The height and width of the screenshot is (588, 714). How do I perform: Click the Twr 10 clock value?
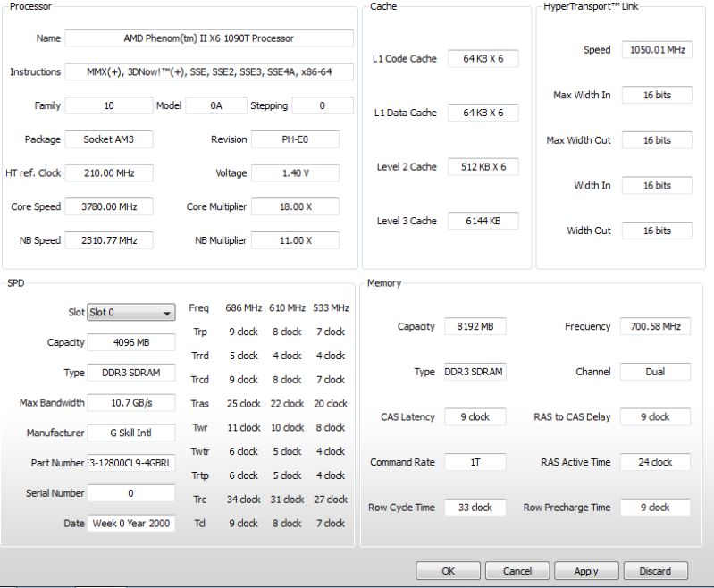(287, 428)
